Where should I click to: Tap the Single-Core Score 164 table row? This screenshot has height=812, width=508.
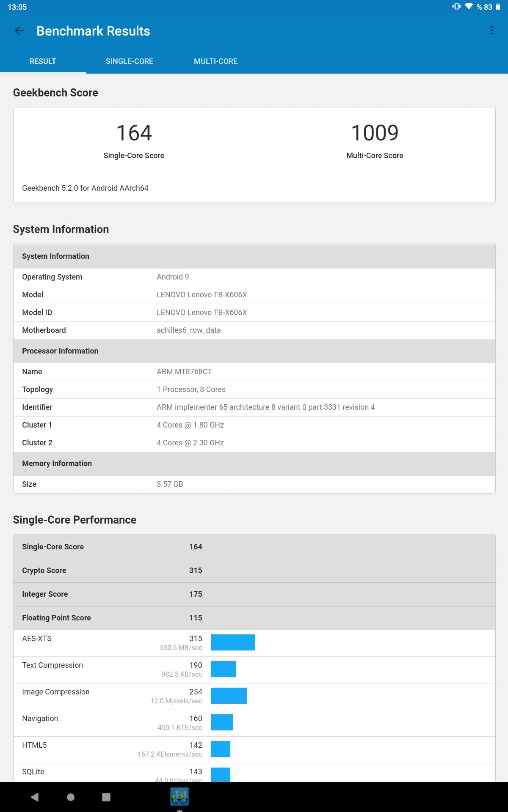click(254, 547)
